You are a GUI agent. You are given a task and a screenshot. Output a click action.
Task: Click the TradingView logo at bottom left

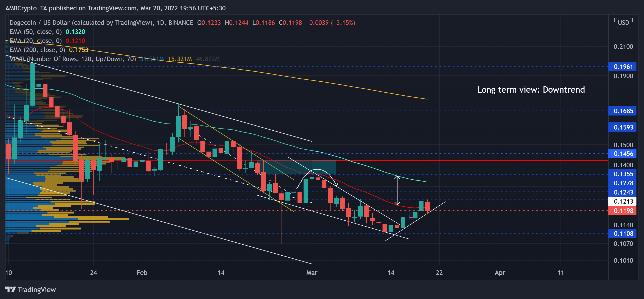pyautogui.click(x=30, y=290)
